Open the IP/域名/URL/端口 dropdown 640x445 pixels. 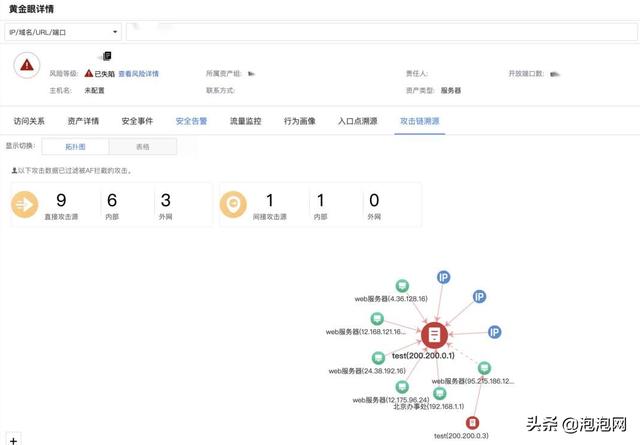pos(63,32)
